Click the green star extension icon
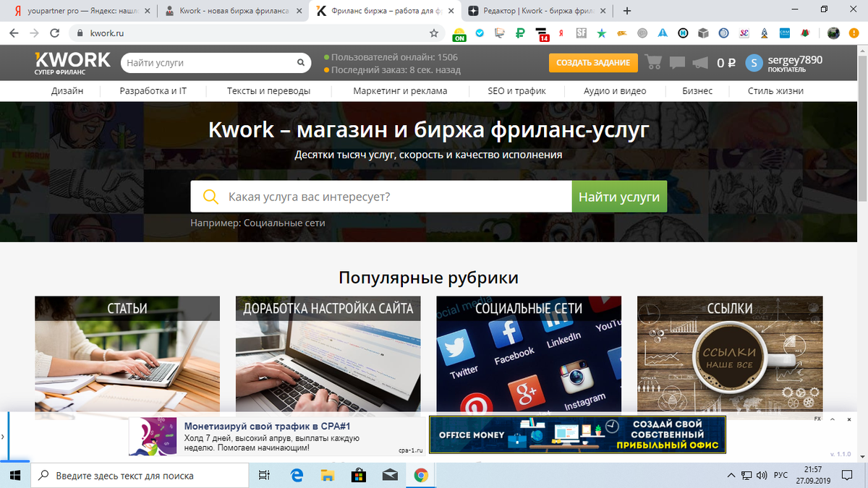Viewport: 868px width, 488px height. (x=601, y=33)
